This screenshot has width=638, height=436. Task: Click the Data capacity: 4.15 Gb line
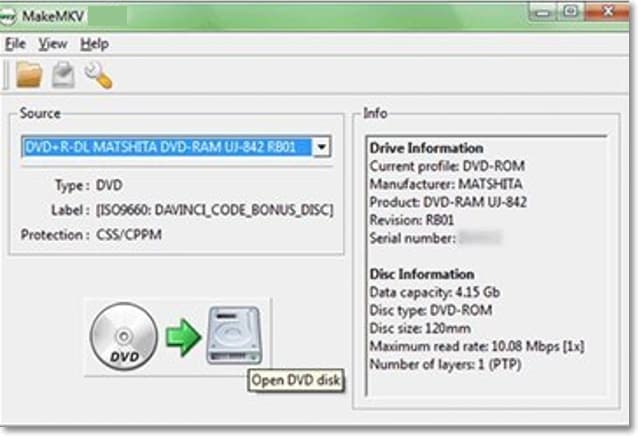pyautogui.click(x=435, y=292)
